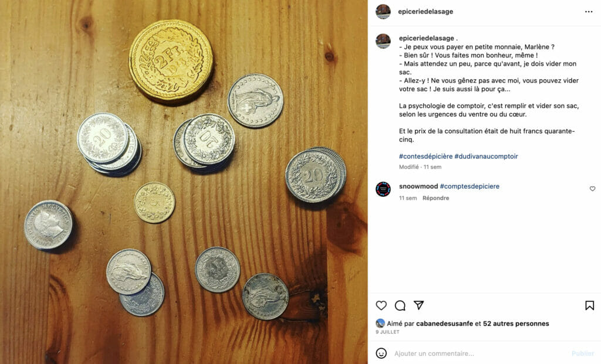The height and width of the screenshot is (364, 601).
Task: Like the snoowmood comment with small heart
Action: (593, 189)
